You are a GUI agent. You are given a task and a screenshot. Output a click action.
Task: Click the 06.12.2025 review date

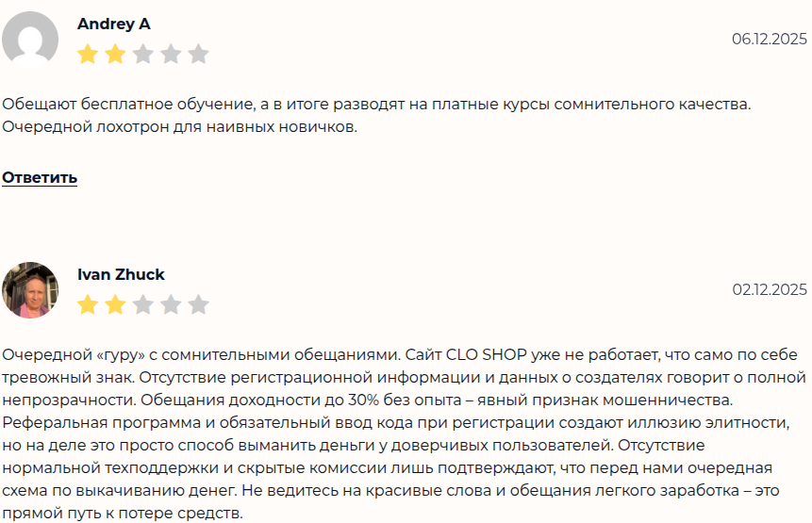pyautogui.click(x=770, y=39)
